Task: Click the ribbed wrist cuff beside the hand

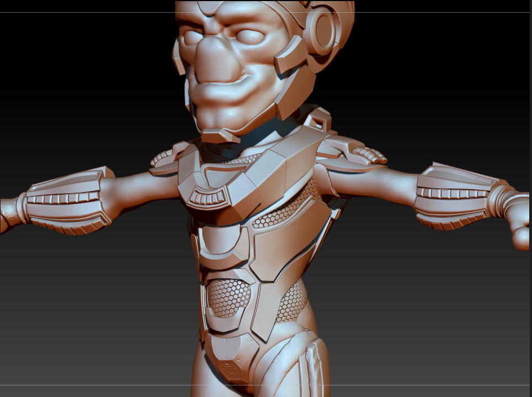Action: tap(499, 201)
